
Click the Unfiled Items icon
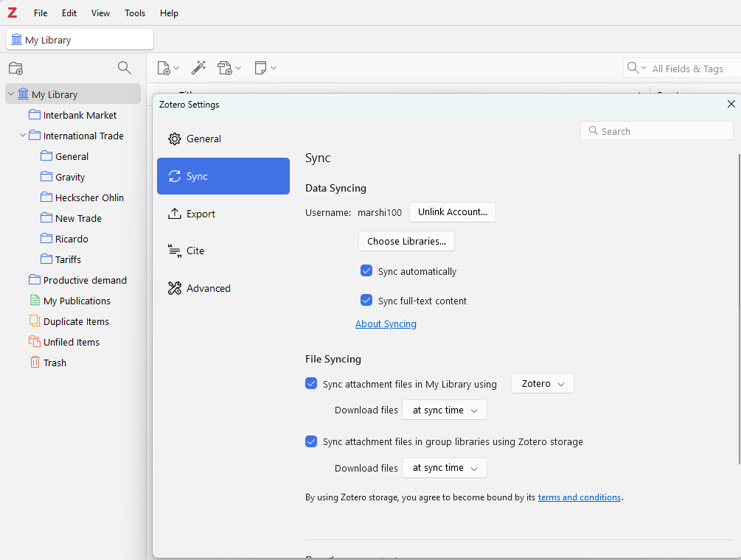pos(35,341)
